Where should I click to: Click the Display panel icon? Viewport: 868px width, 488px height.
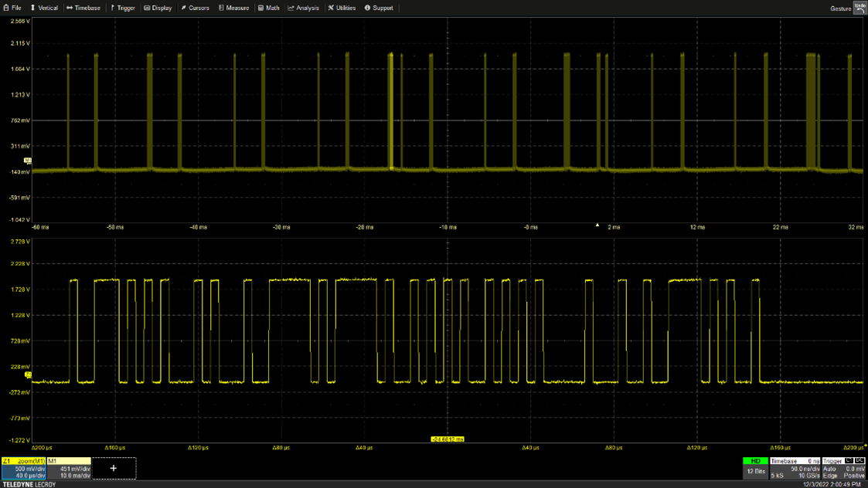pos(145,8)
